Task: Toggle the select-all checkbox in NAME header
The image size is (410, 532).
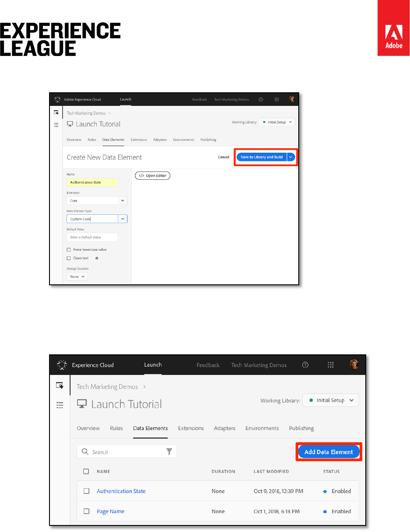Action: (86, 472)
